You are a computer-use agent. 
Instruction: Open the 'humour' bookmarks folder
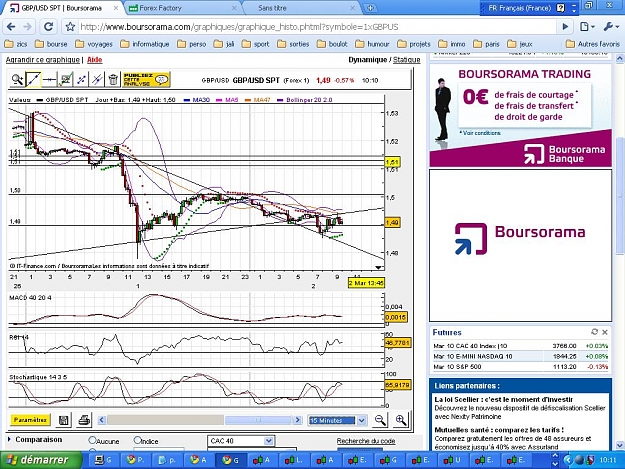click(x=372, y=44)
